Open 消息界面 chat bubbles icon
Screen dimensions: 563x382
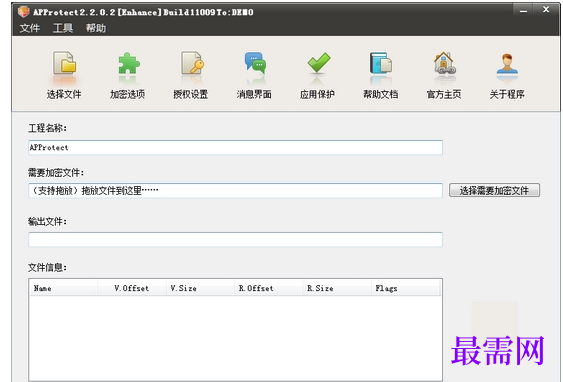[255, 63]
